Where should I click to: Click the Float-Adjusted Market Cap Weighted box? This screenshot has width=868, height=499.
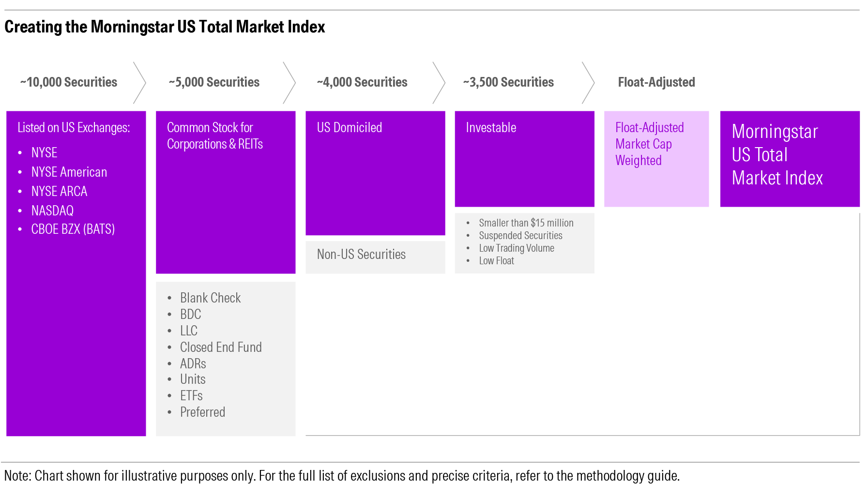pos(656,159)
